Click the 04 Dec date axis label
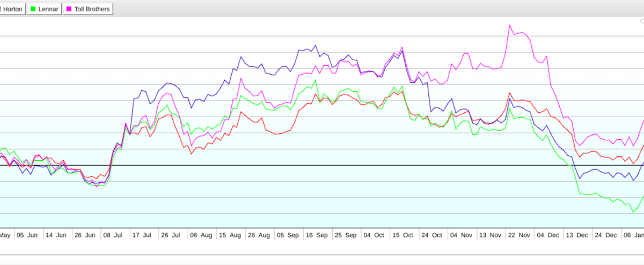The width and height of the screenshot is (644, 265). pyautogui.click(x=547, y=235)
